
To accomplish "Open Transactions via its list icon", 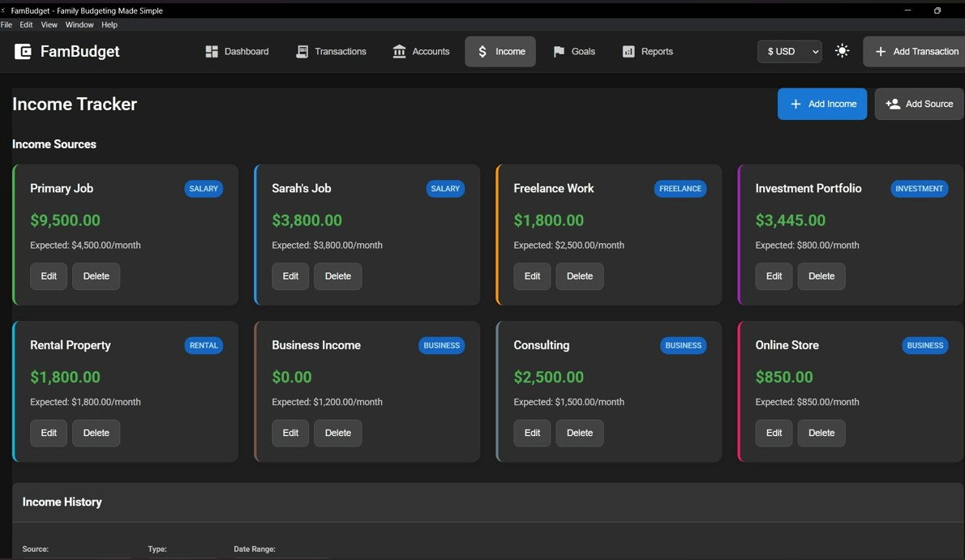I will [x=302, y=51].
